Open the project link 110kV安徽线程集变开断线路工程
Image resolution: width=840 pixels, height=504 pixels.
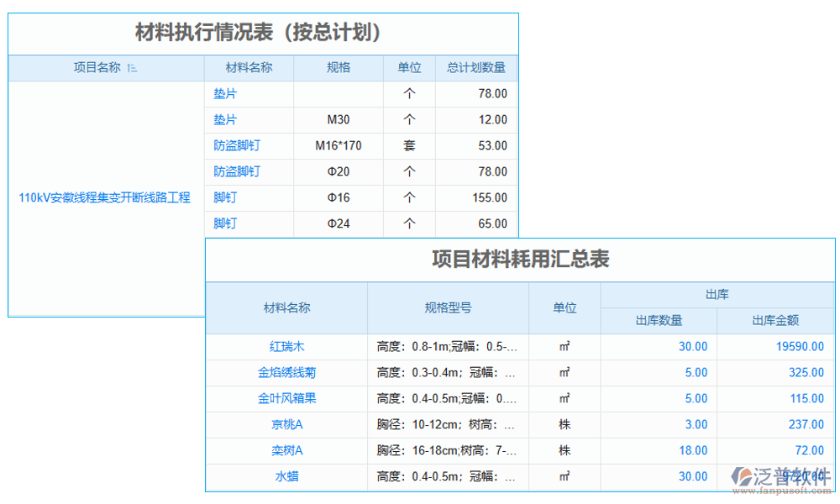tap(105, 197)
